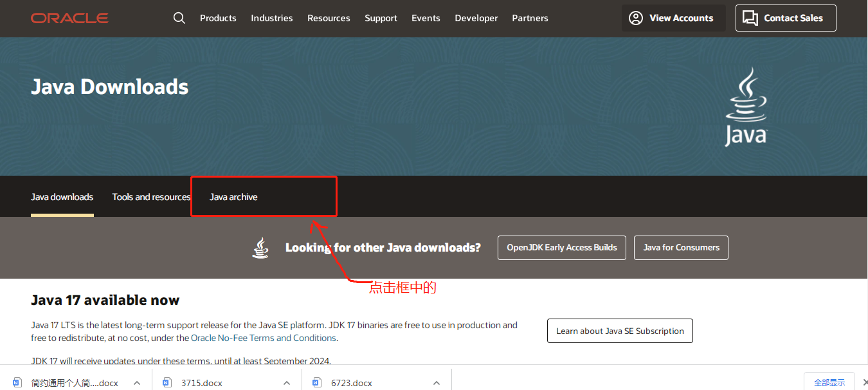Open the Events menu
This screenshot has width=868, height=390.
(426, 18)
